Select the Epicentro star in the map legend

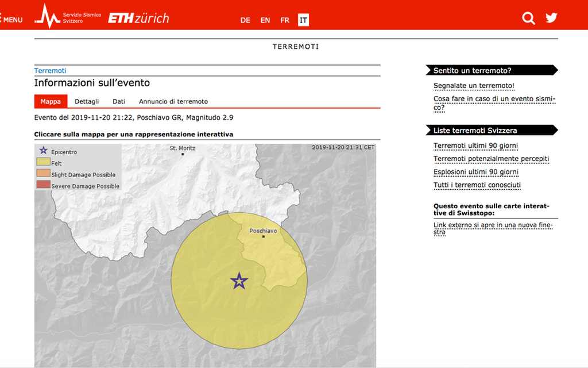pos(44,151)
